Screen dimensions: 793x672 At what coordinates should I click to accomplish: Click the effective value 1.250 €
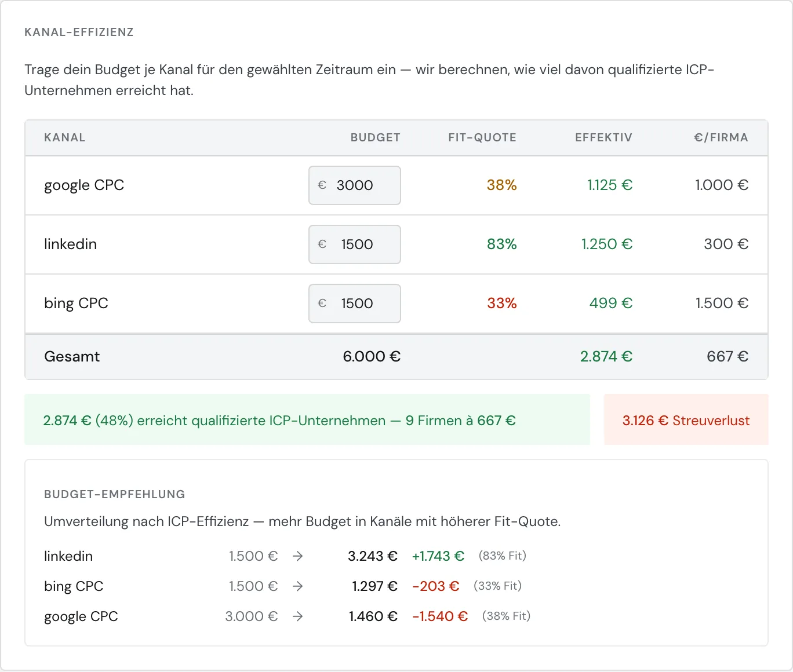(607, 244)
